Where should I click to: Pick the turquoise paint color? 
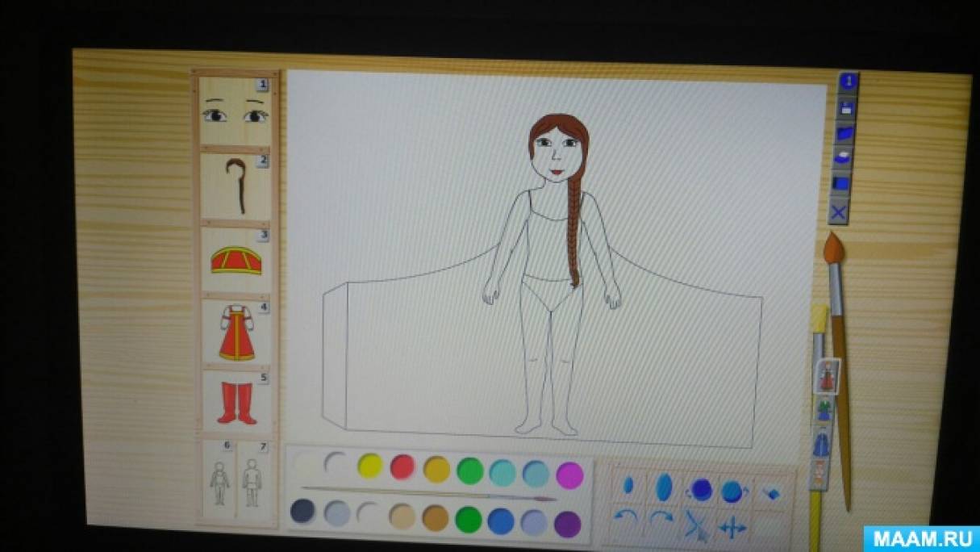point(503,471)
